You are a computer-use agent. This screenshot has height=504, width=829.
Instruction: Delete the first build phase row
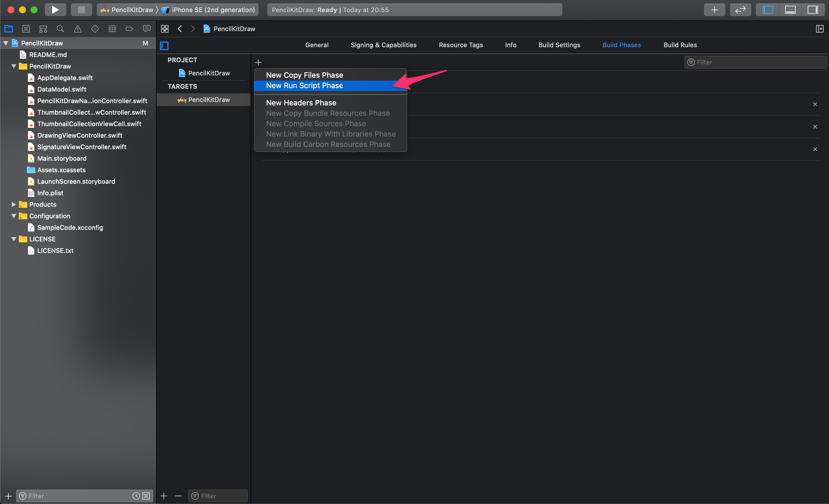click(815, 104)
